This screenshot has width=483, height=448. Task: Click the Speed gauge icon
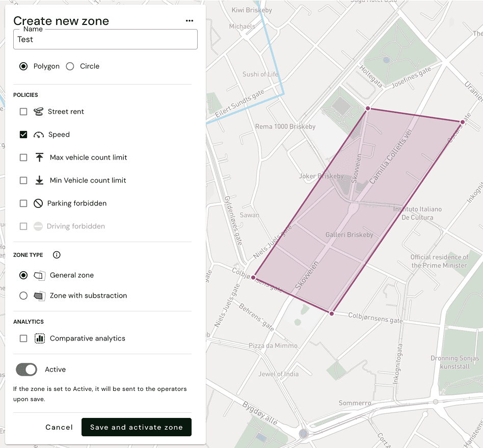coord(39,135)
